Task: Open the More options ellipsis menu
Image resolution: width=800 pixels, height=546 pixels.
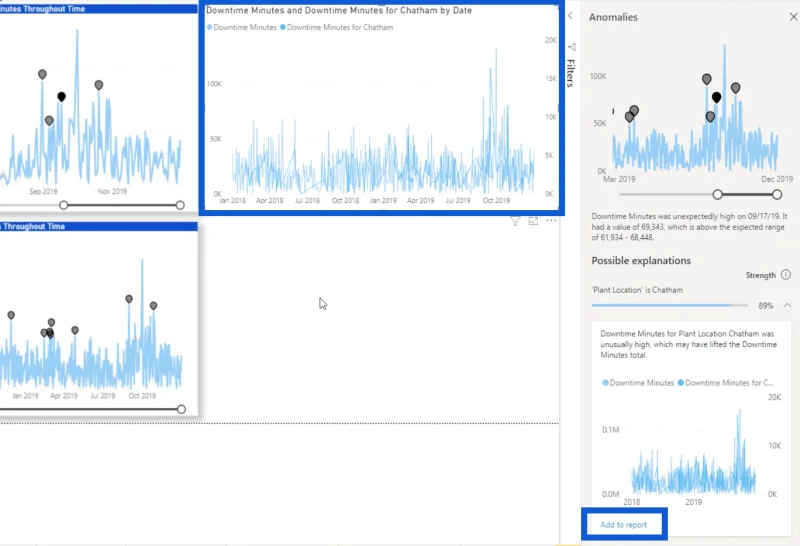Action: click(x=551, y=221)
